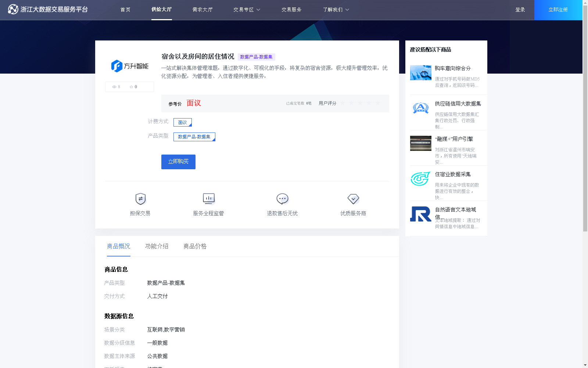Click the 退款售后无忧 chat bubble icon

click(282, 199)
